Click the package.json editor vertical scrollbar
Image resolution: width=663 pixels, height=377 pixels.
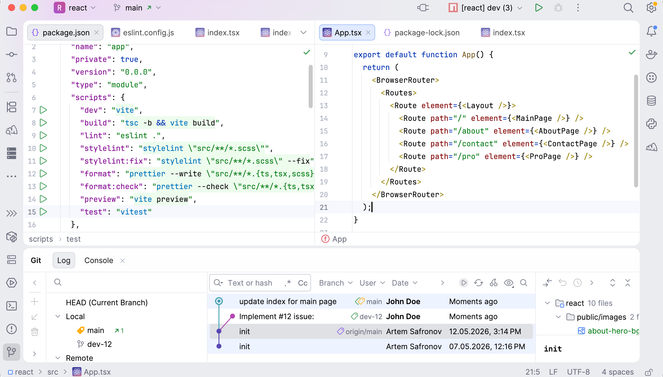click(x=310, y=87)
